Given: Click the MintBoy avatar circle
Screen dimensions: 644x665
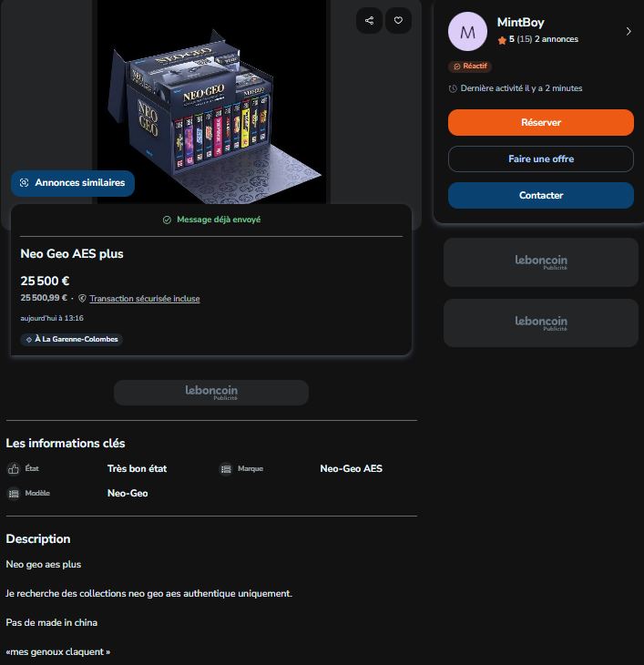Looking at the screenshot, I should click(x=467, y=31).
